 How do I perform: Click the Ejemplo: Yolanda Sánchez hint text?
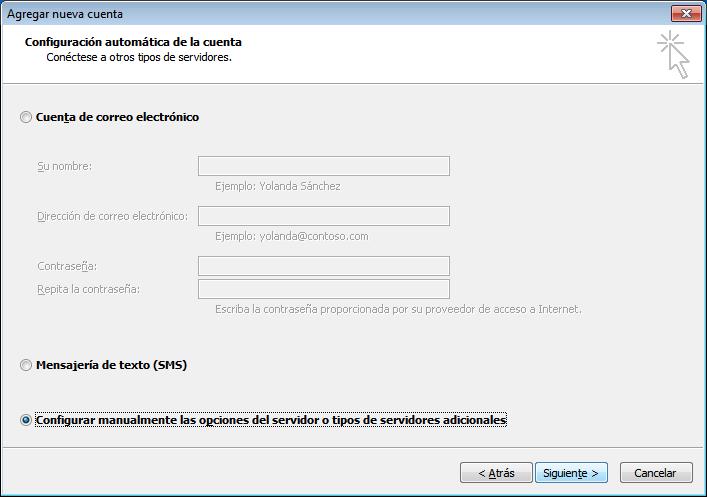(278, 186)
